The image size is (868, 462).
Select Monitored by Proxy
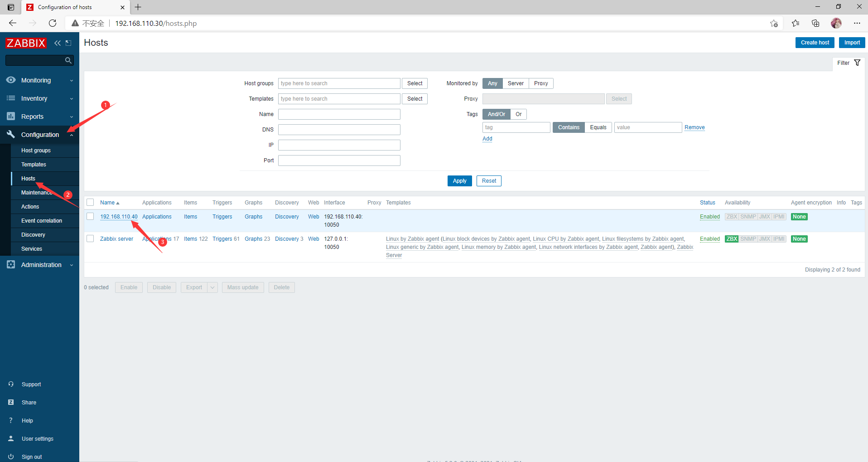[541, 83]
